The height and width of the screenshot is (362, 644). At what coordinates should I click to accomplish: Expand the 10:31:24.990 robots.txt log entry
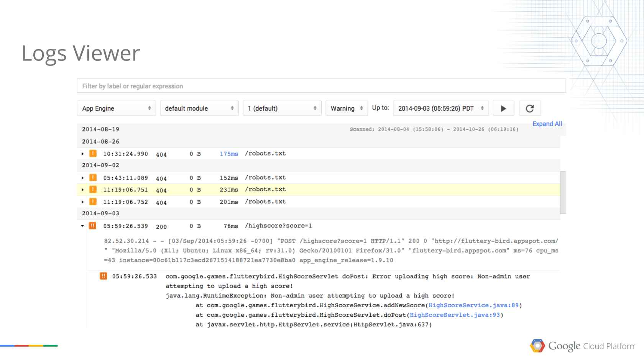tap(82, 154)
